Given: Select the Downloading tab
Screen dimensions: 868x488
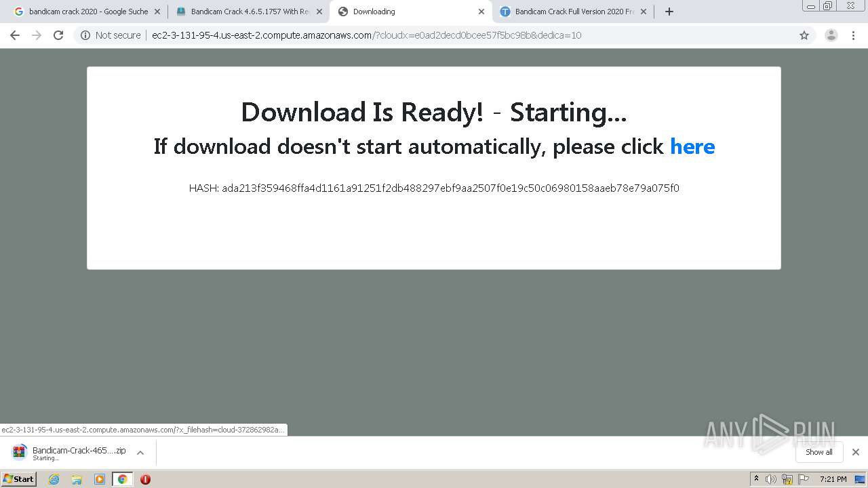Looking at the screenshot, I should (x=411, y=12).
